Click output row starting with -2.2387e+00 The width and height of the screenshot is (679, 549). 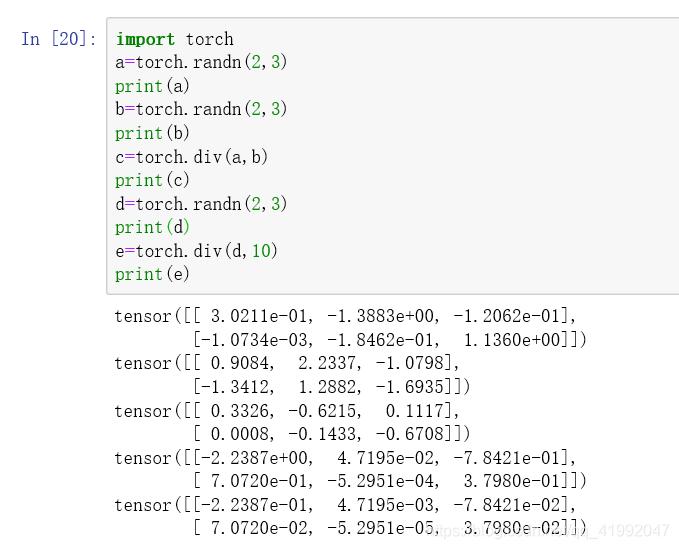tap(346, 458)
